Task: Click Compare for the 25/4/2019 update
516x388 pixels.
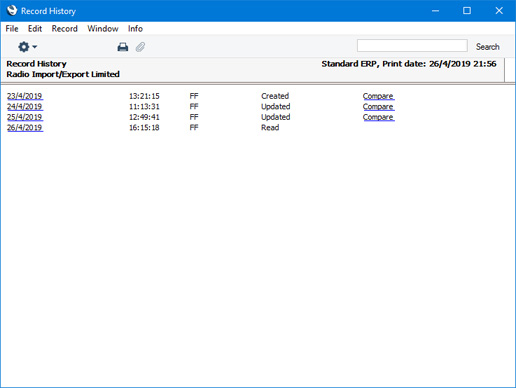Action: point(378,117)
